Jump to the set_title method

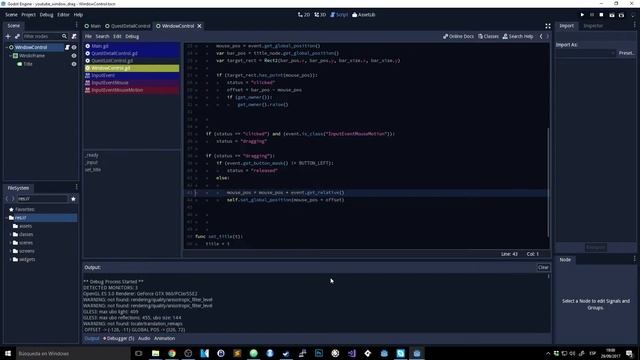pos(93,170)
